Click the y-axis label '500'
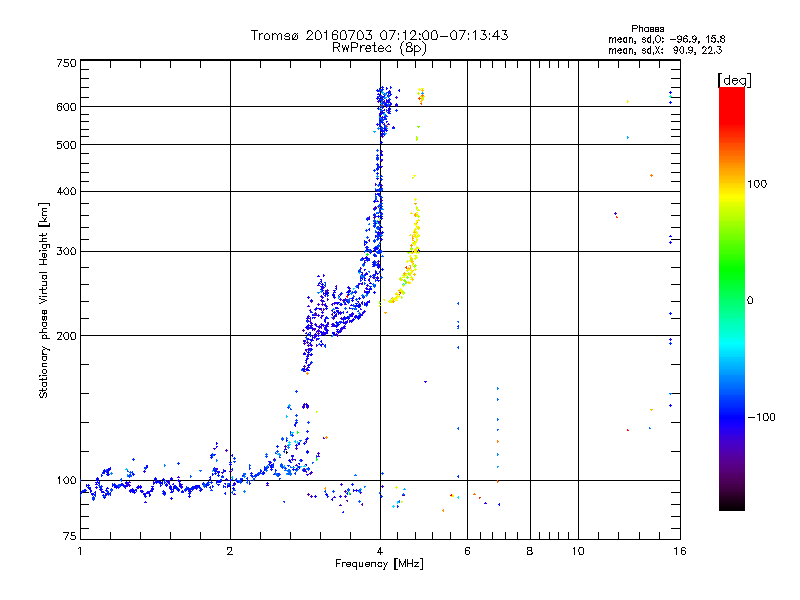The image size is (800, 600). (x=66, y=145)
